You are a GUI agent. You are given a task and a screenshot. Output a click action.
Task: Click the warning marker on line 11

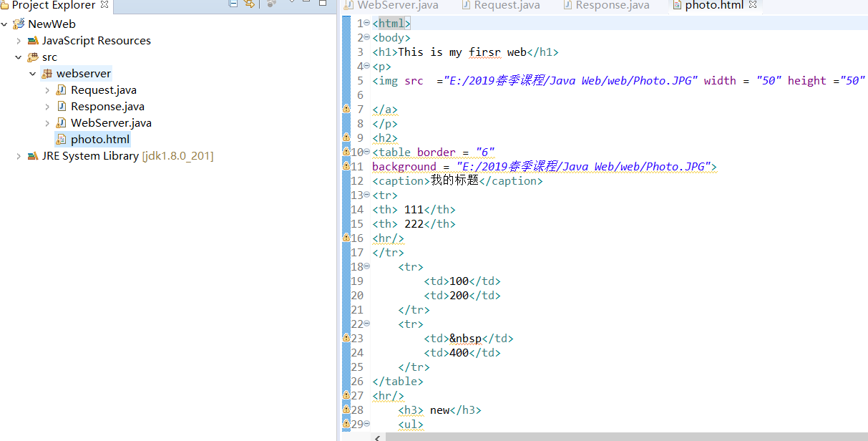point(346,166)
